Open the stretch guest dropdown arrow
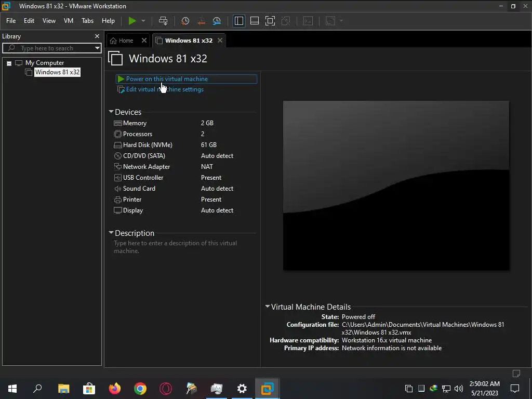This screenshot has height=399, width=532. (341, 21)
